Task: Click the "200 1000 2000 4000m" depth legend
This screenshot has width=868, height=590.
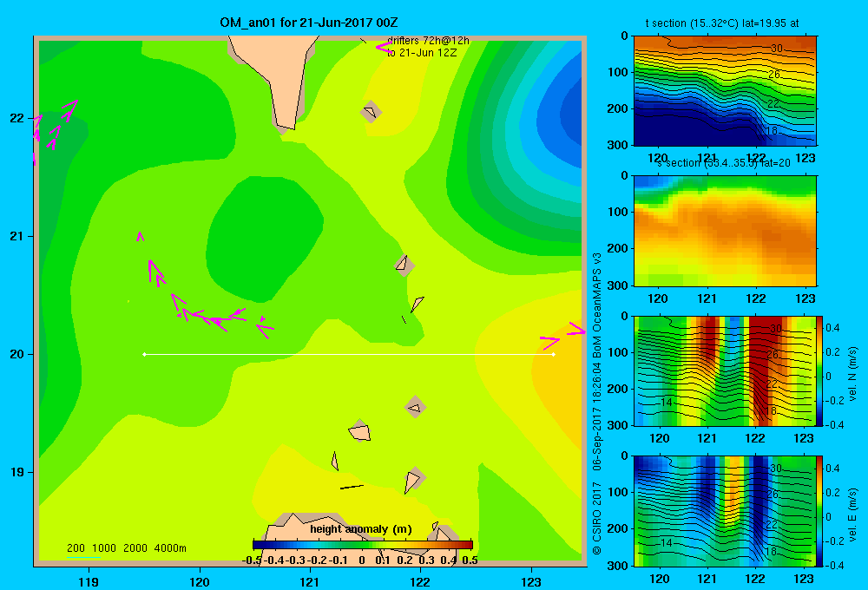Action: click(x=127, y=548)
